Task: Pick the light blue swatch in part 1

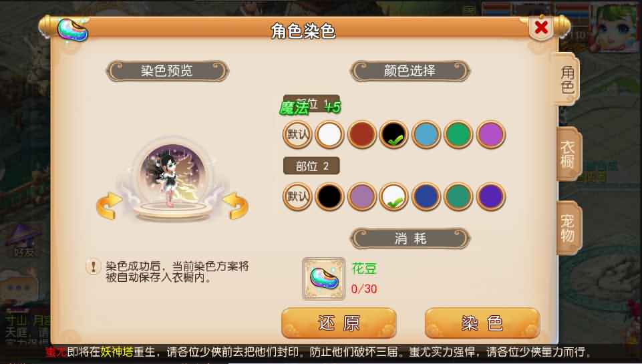Action: 426,134
